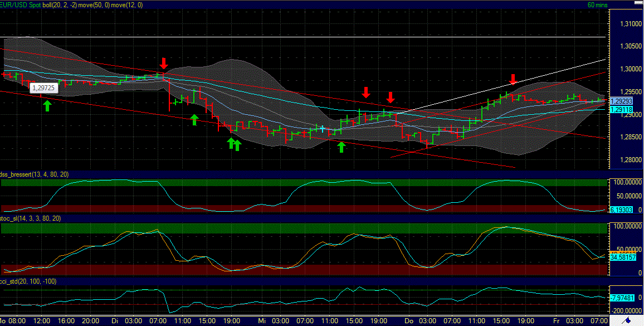Select the red down arrow near 15:00 Mi
Image resolution: width=644 pixels, height=326 pixels.
tap(366, 93)
